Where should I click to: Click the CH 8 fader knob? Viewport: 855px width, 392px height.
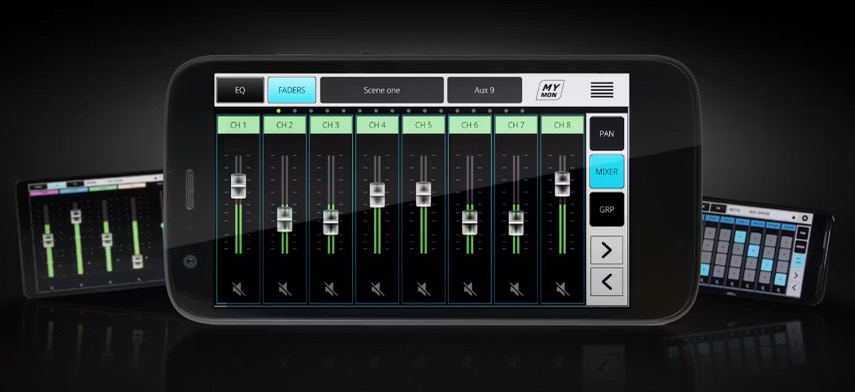click(562, 184)
